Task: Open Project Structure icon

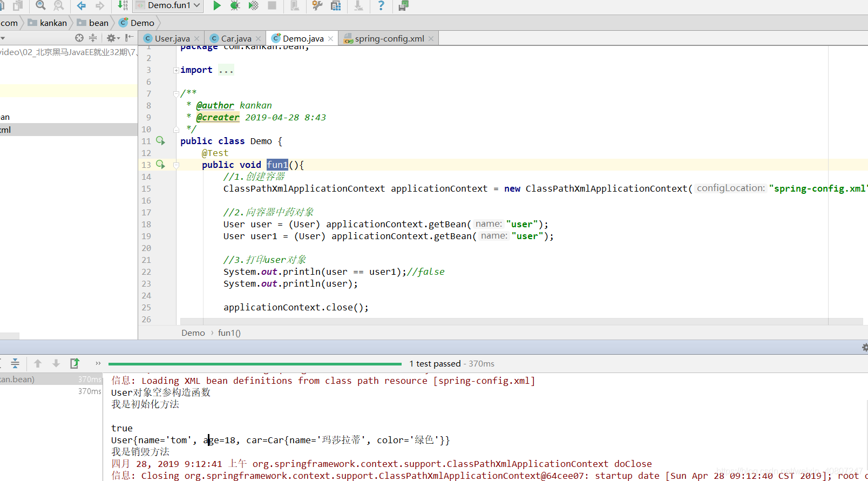Action: [336, 5]
